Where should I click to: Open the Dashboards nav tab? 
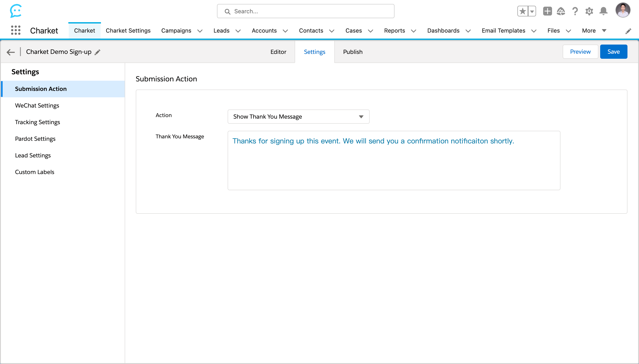[443, 31]
